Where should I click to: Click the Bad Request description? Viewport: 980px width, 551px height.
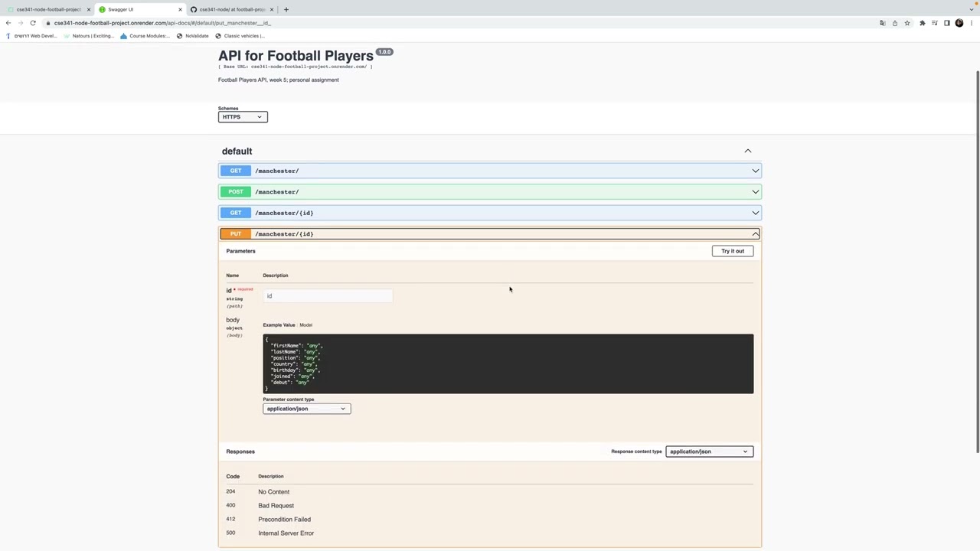(x=276, y=506)
